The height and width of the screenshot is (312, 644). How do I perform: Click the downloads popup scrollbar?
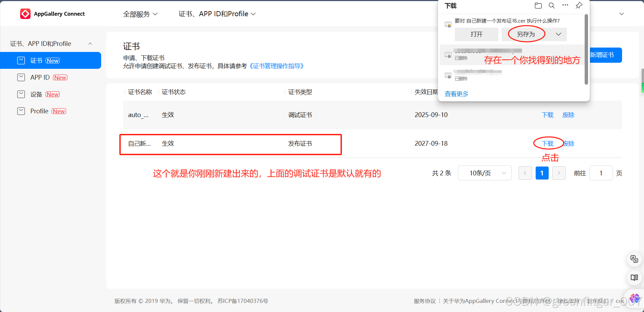coord(586,49)
